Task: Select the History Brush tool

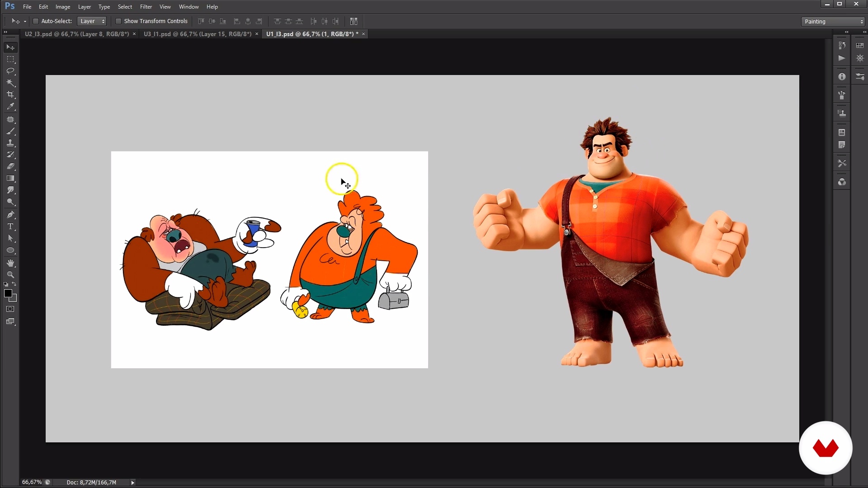Action: [x=10, y=155]
